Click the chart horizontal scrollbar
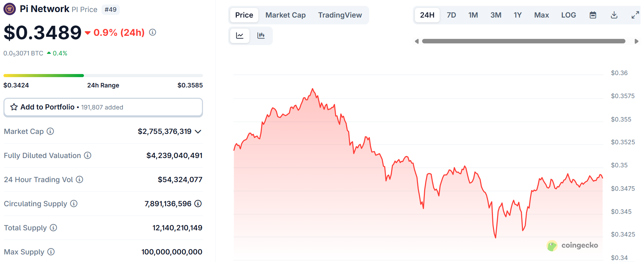644x262 pixels. (523, 41)
